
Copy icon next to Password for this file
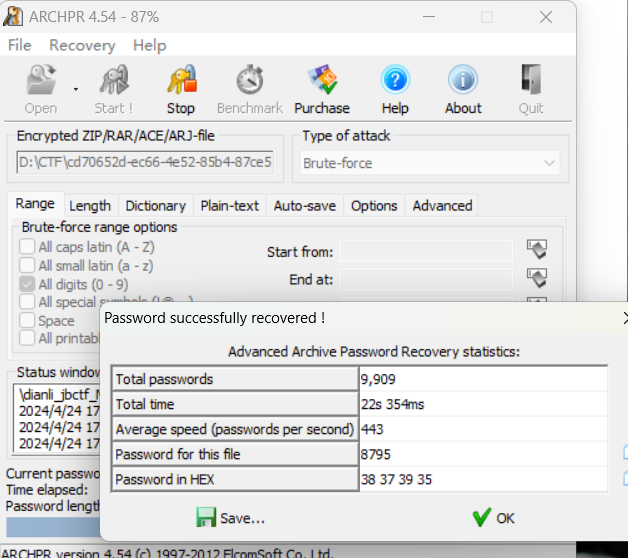(x=625, y=452)
